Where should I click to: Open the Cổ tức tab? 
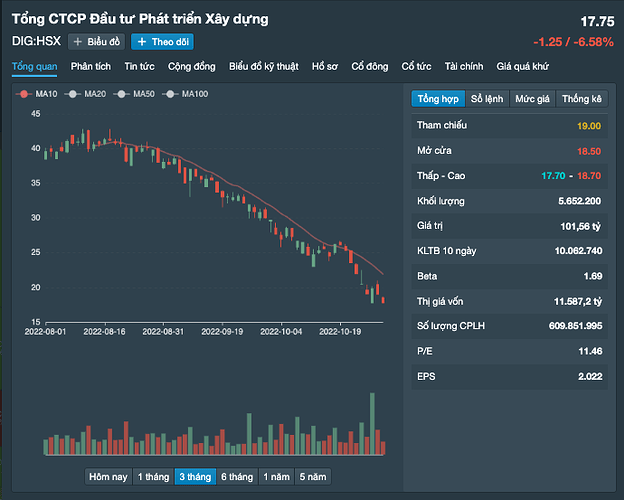[x=416, y=66]
